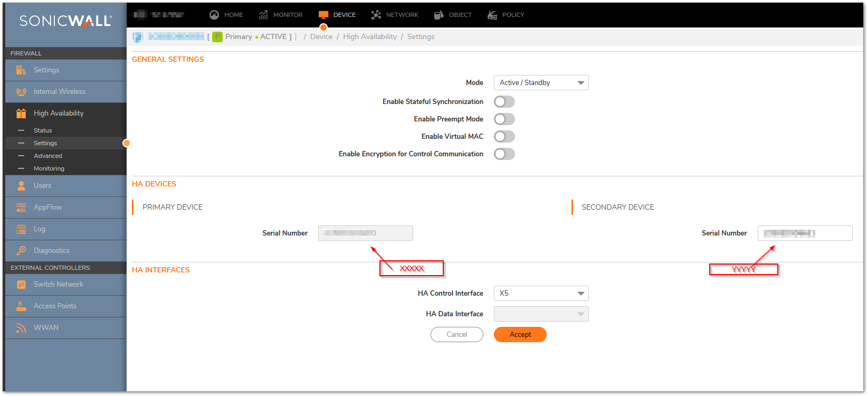The image size is (868, 396).
Task: Turn on Enable Preempt Mode switch
Action: tap(504, 119)
